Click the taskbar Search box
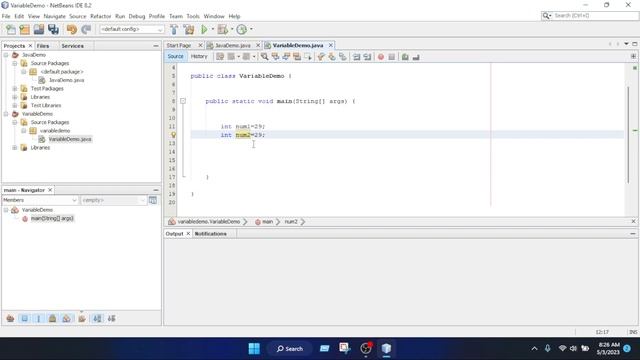Screen dimensions: 640x360 [290, 349]
